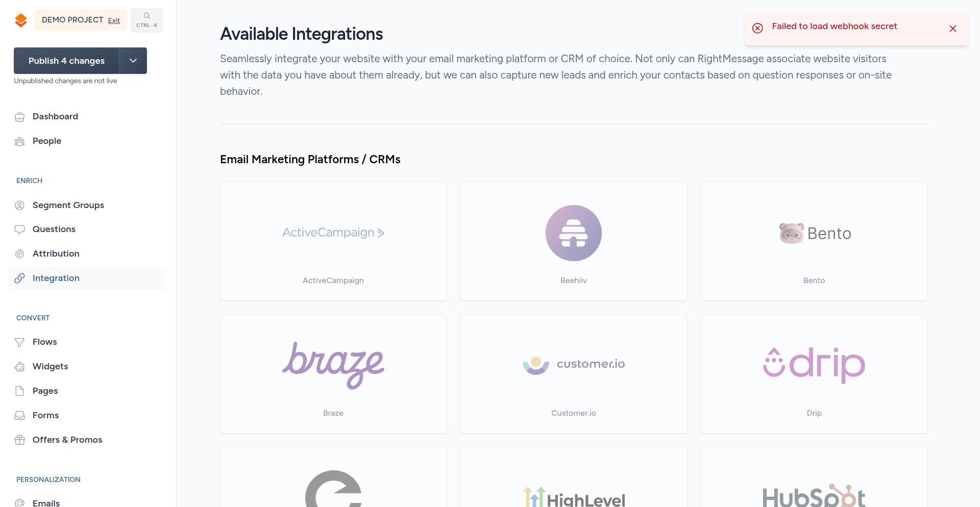Open Forms via its inbox icon
Viewport: 980px width, 507px height.
19,415
